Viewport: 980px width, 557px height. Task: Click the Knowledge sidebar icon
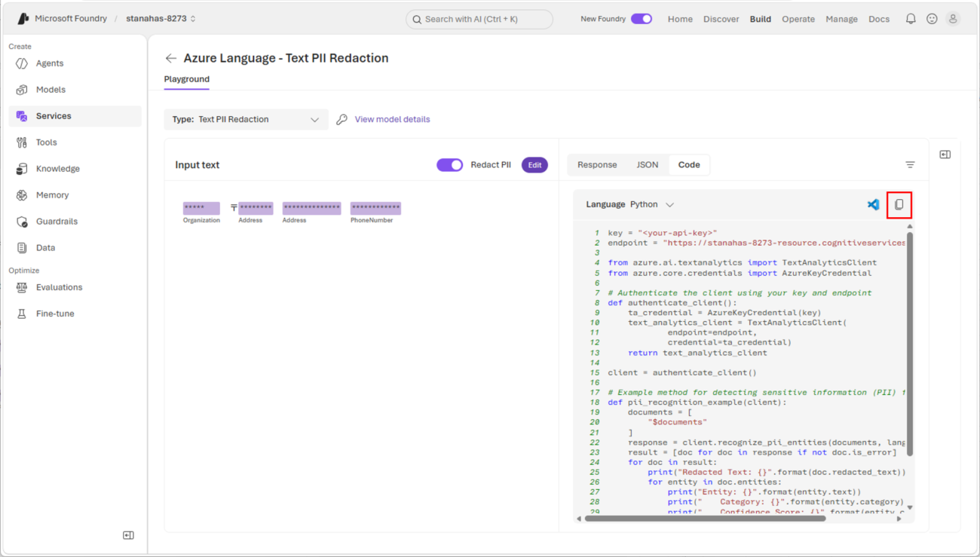(x=22, y=169)
